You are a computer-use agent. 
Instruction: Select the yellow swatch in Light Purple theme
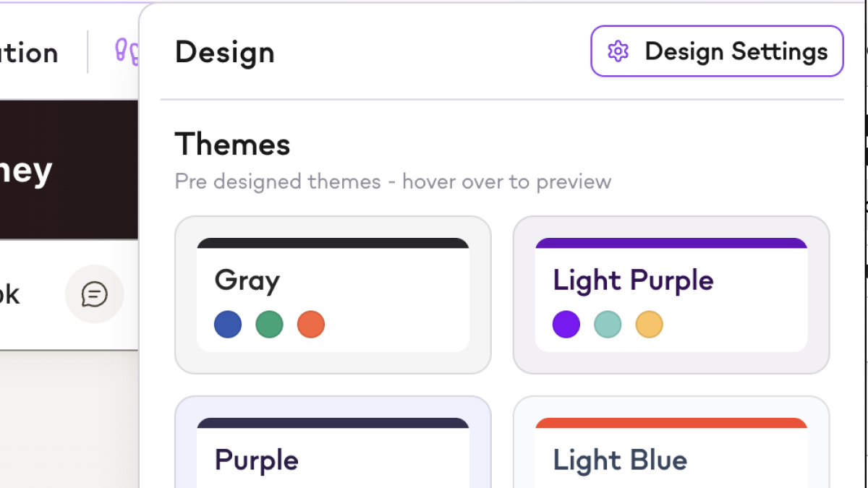[650, 325]
